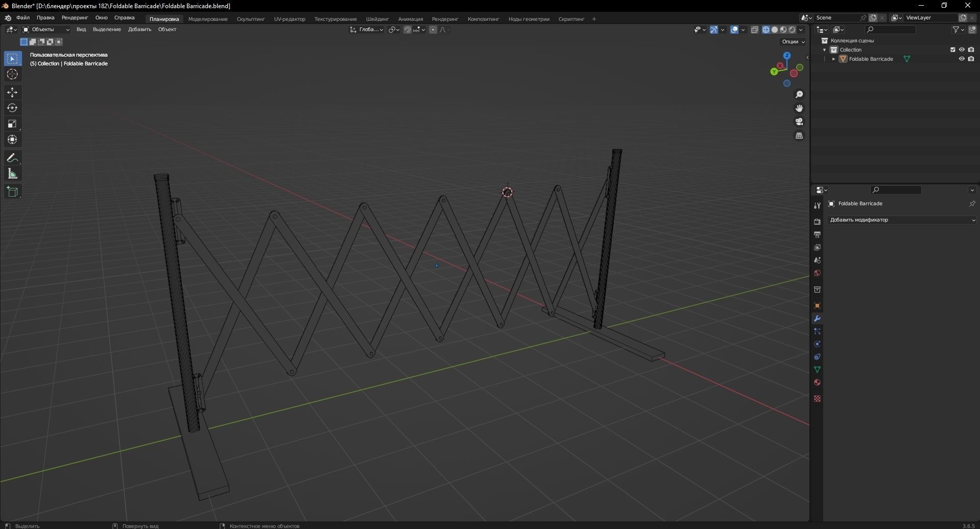Screen dimensions: 980x529
Task: Activate the combined Transform tool
Action: (x=12, y=139)
